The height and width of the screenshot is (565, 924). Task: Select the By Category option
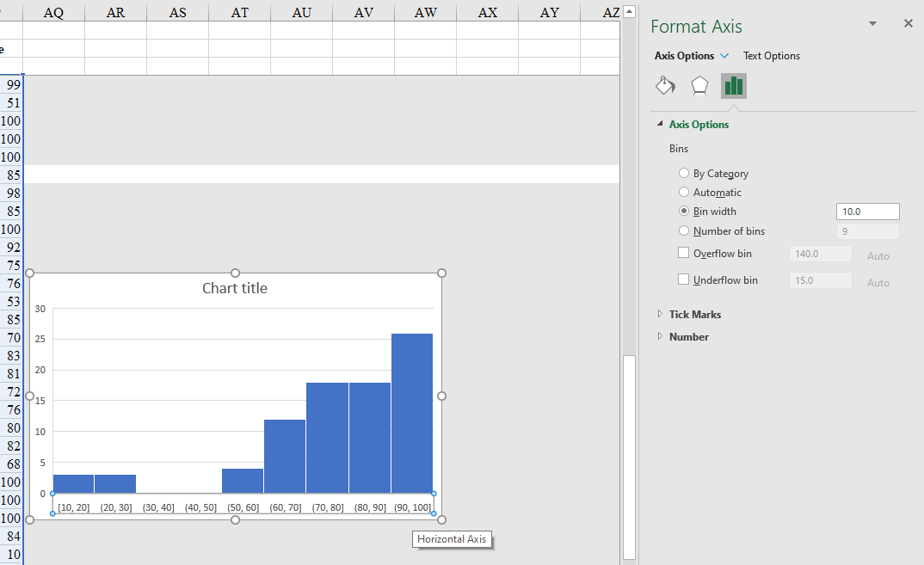(x=683, y=173)
